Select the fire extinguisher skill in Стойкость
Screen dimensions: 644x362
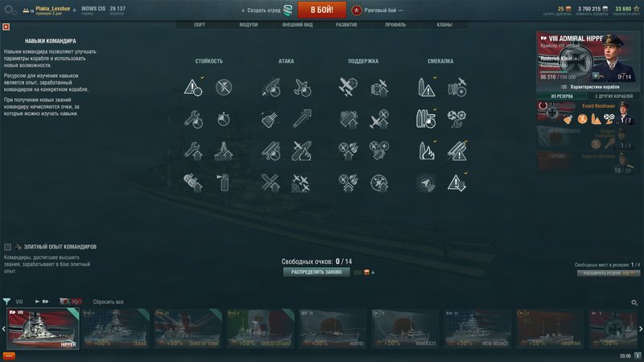224,183
